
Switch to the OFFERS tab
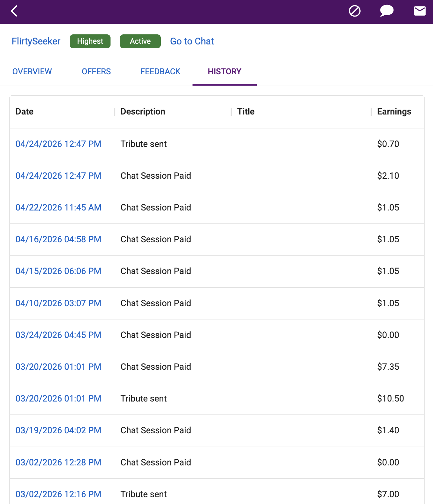[96, 71]
